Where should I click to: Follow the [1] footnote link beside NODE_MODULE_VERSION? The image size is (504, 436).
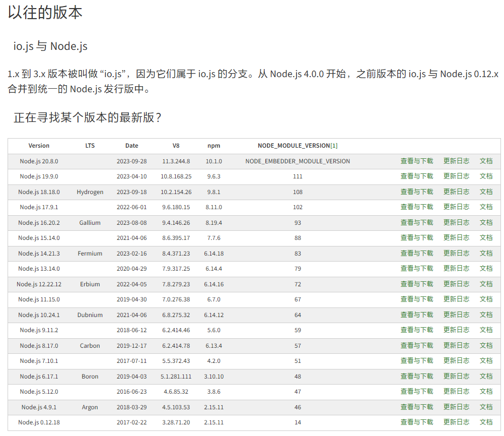pyautogui.click(x=334, y=146)
